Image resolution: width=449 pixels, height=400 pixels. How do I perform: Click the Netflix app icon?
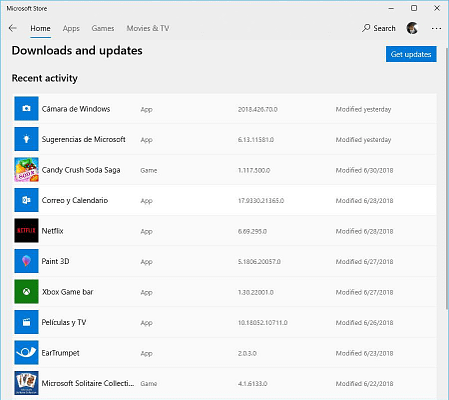pos(26,231)
